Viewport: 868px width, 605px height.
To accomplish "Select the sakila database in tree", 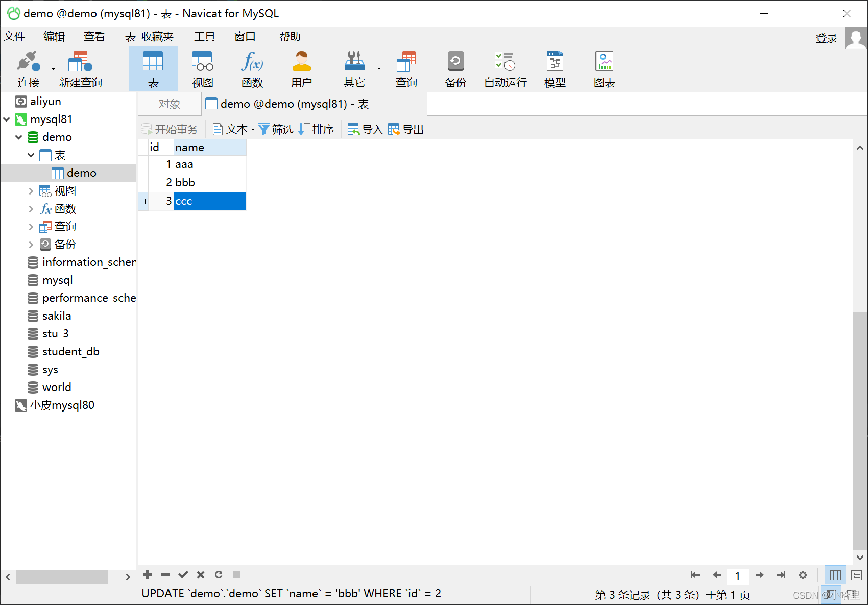I will pos(57,316).
